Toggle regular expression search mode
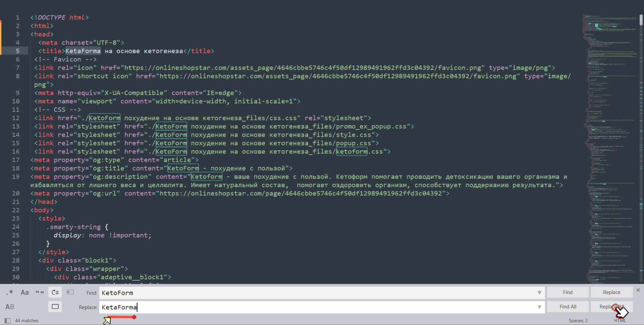 pos(10,292)
